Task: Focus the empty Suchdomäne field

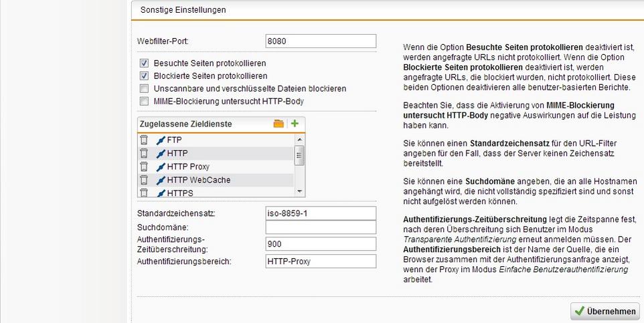Action: point(321,228)
